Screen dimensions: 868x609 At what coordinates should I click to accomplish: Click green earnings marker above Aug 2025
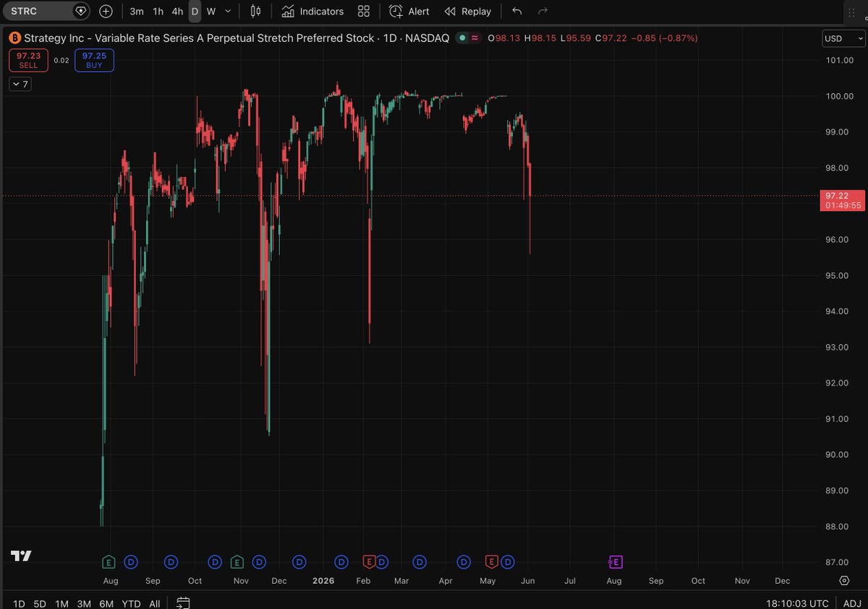point(109,562)
